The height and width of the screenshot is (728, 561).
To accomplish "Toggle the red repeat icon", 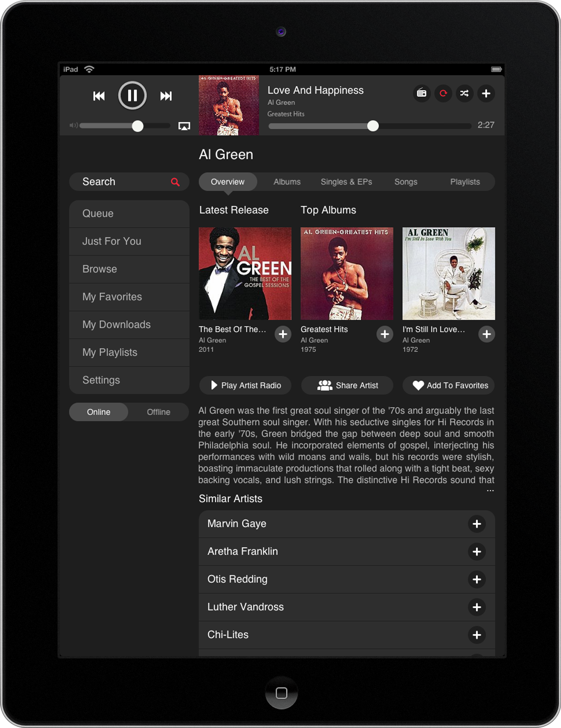I will [x=443, y=94].
